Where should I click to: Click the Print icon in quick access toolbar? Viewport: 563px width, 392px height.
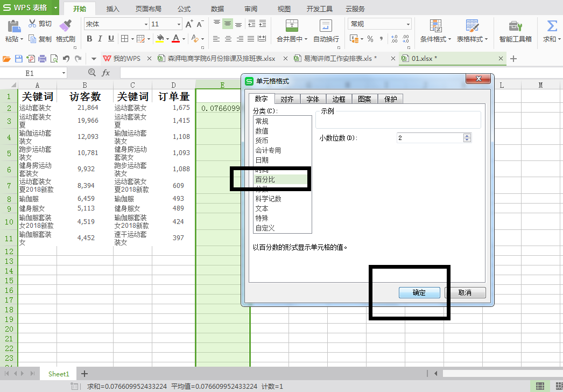42,59
